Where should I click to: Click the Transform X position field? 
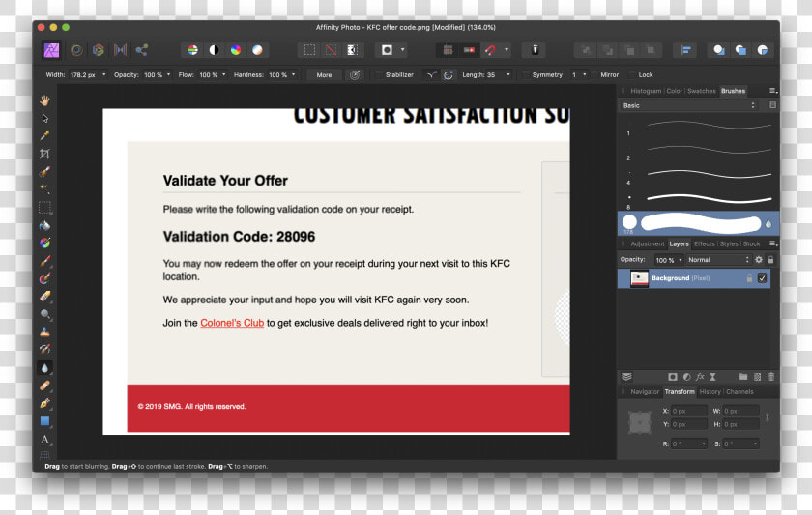tap(688, 411)
